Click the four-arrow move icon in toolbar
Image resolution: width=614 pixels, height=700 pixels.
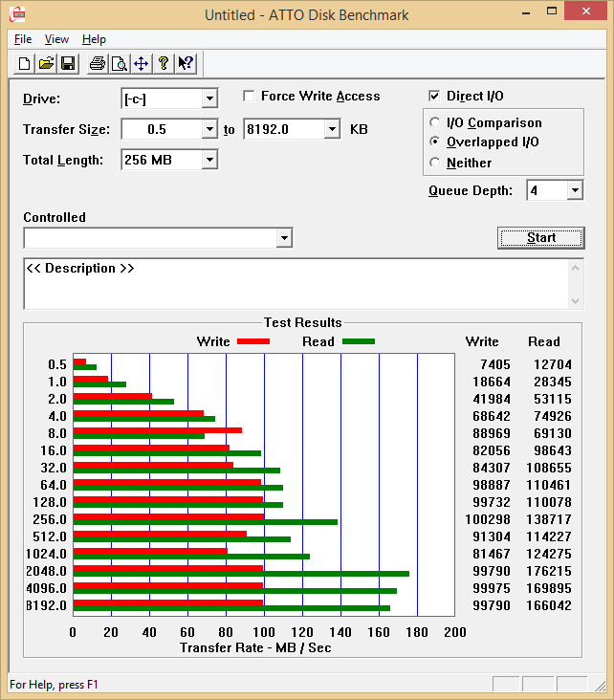142,63
